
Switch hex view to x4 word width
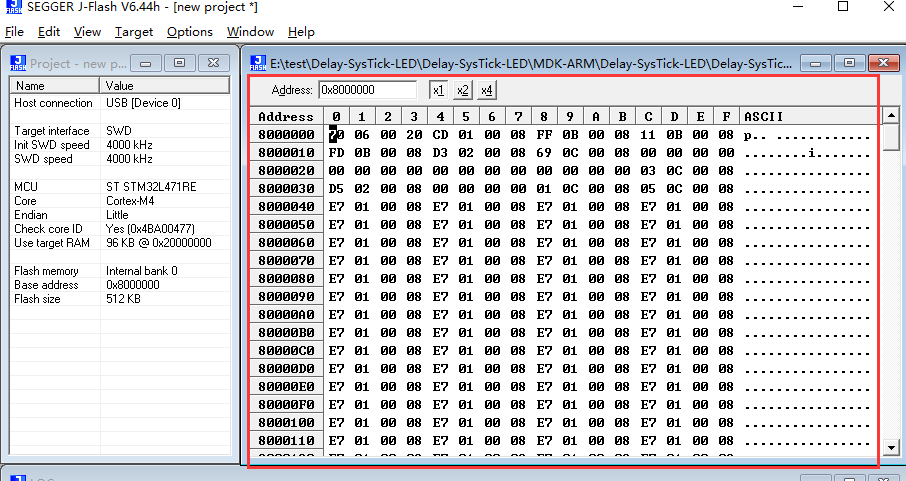coord(487,90)
